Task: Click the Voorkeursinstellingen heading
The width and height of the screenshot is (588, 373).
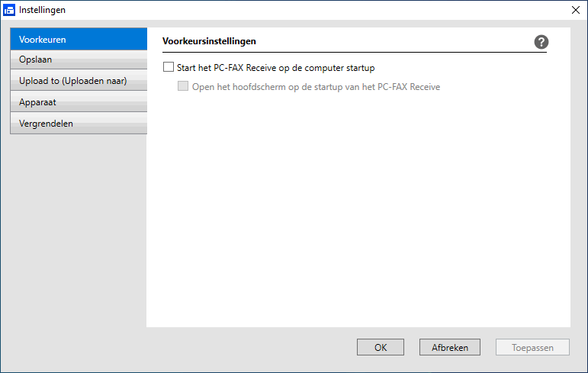Action: pyautogui.click(x=209, y=41)
